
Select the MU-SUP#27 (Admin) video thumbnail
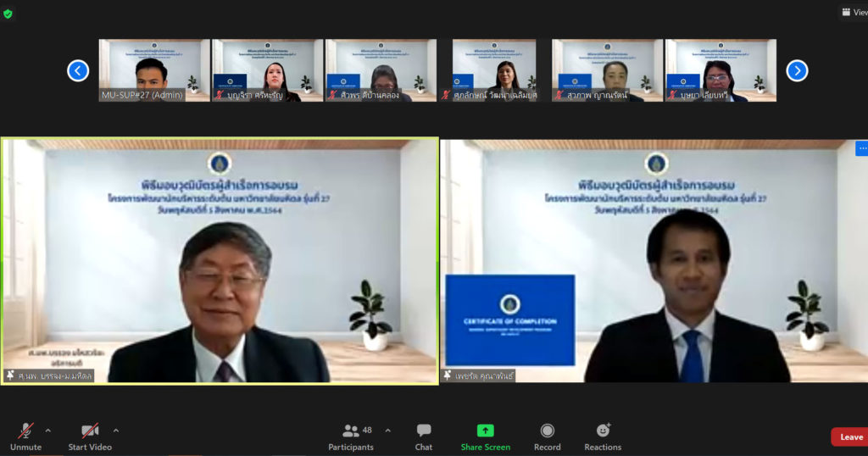(154, 70)
